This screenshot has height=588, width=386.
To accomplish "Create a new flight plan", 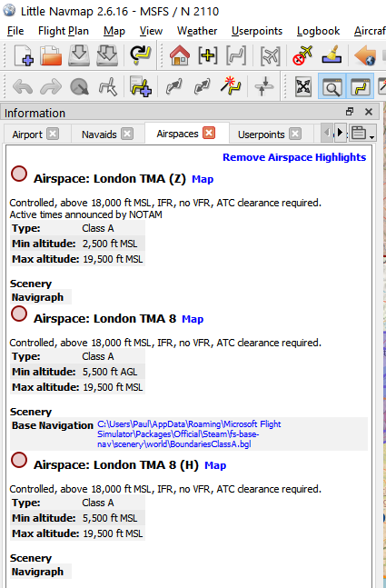I will (x=24, y=55).
